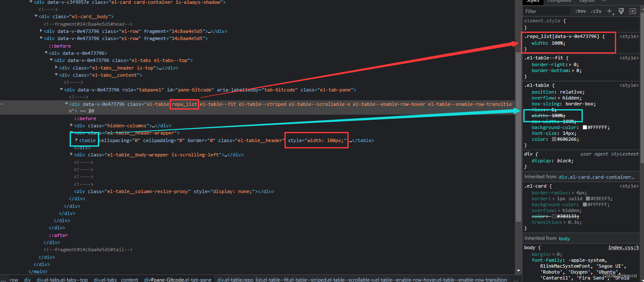Select div#pane-Gitcode.el-tab-pane breadcrumb

(178, 279)
